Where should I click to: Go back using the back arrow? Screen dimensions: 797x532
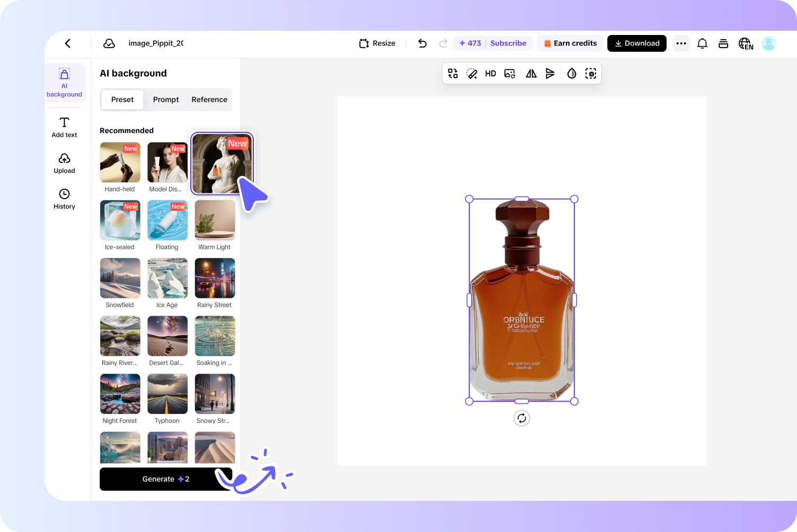point(67,43)
